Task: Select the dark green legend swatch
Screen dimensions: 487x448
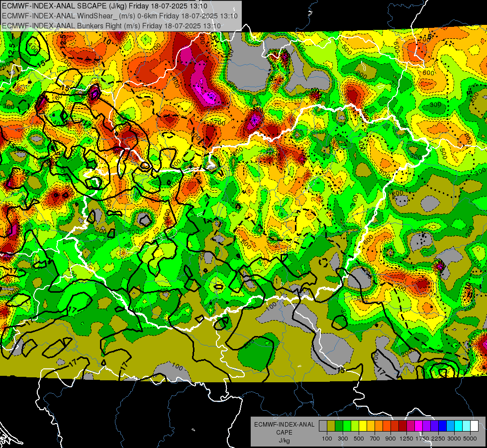Action: coord(339,426)
